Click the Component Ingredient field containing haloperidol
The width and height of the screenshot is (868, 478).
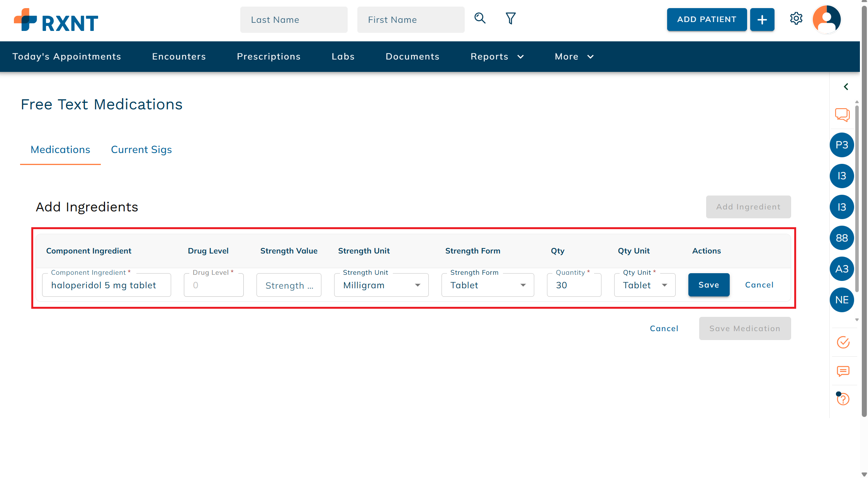107,285
